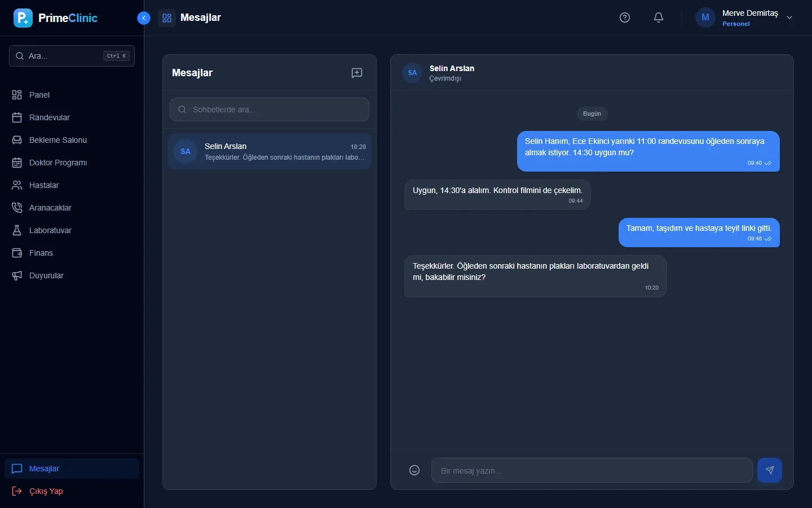The width and height of the screenshot is (812, 508).
Task: Click the 10:20 message starting 'Teşekkürler. Öğleden sonraki'
Action: point(536,276)
